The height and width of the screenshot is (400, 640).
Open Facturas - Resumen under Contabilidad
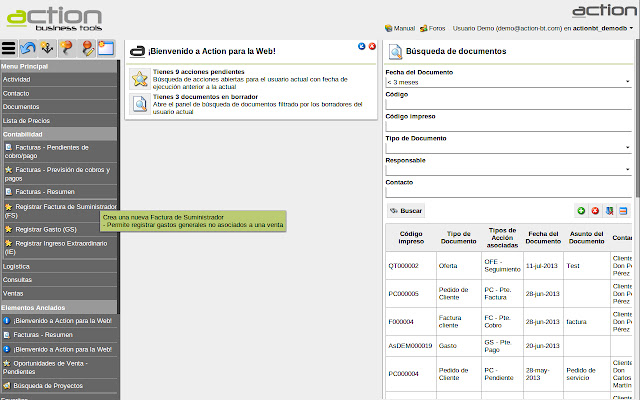[60, 191]
